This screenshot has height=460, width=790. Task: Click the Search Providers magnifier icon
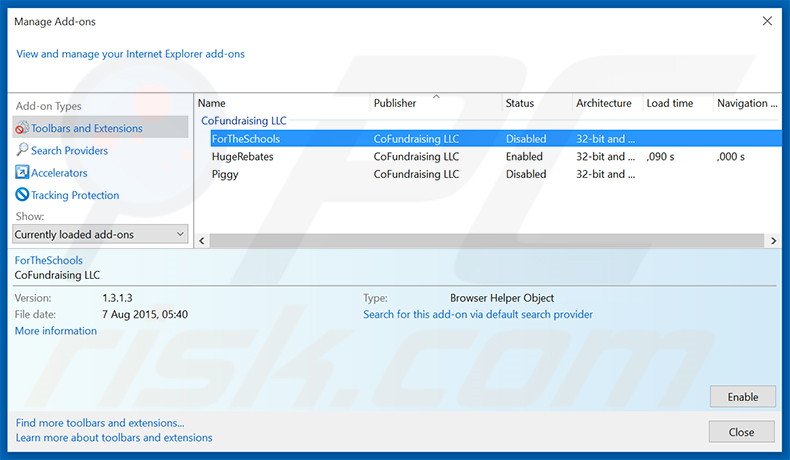[x=22, y=150]
